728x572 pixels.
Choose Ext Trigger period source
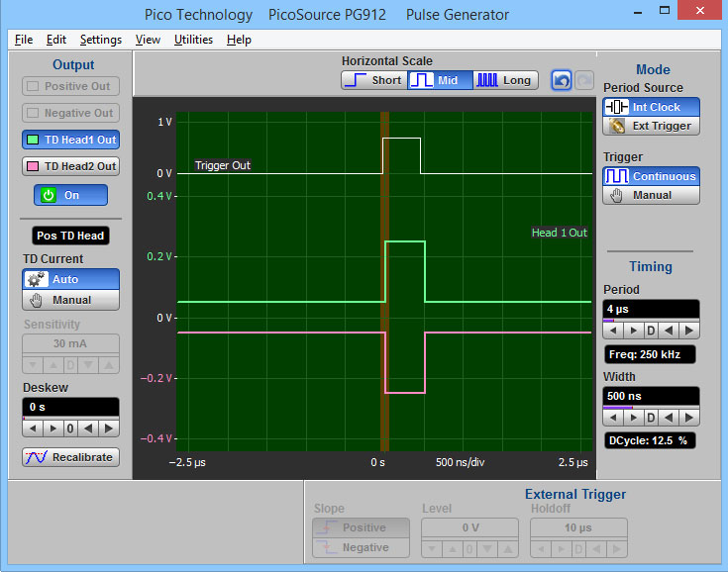[651, 126]
